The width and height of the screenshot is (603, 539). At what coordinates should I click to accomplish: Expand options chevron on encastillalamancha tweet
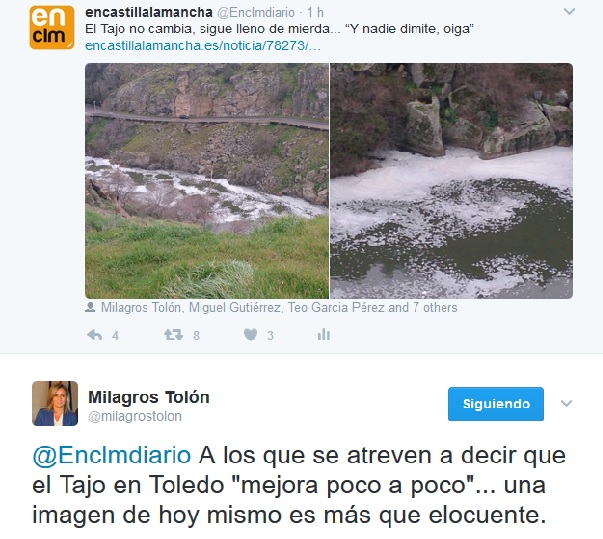569,12
